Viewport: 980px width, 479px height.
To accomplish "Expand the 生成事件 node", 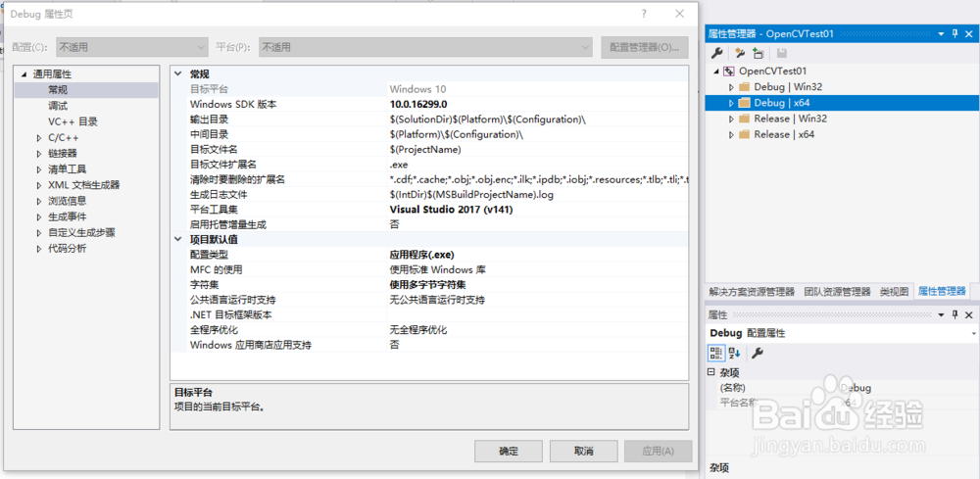I will point(39,217).
